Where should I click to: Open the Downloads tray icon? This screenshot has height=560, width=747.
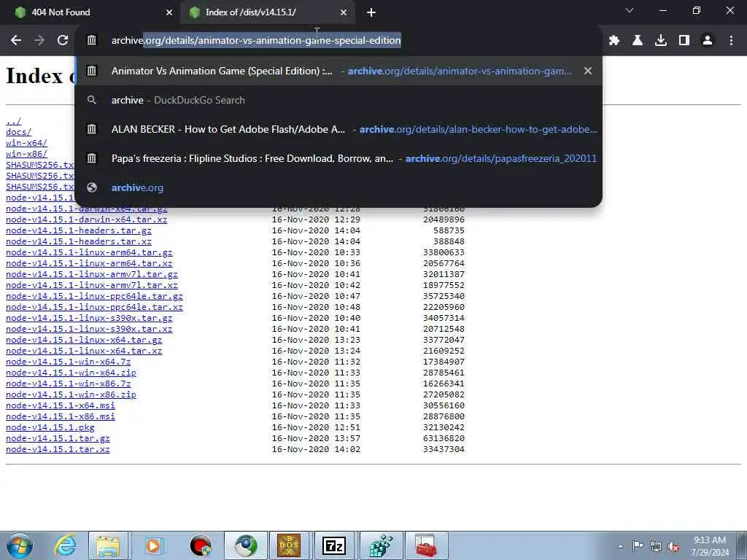click(x=661, y=41)
